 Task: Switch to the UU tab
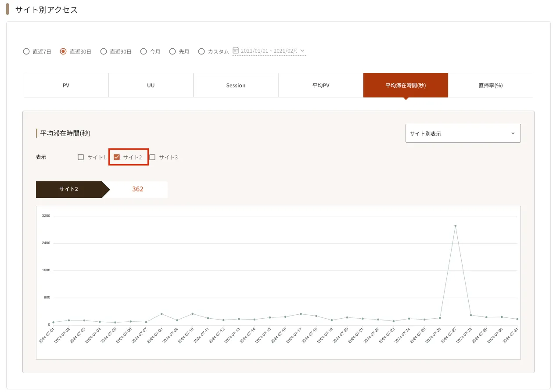pos(151,85)
